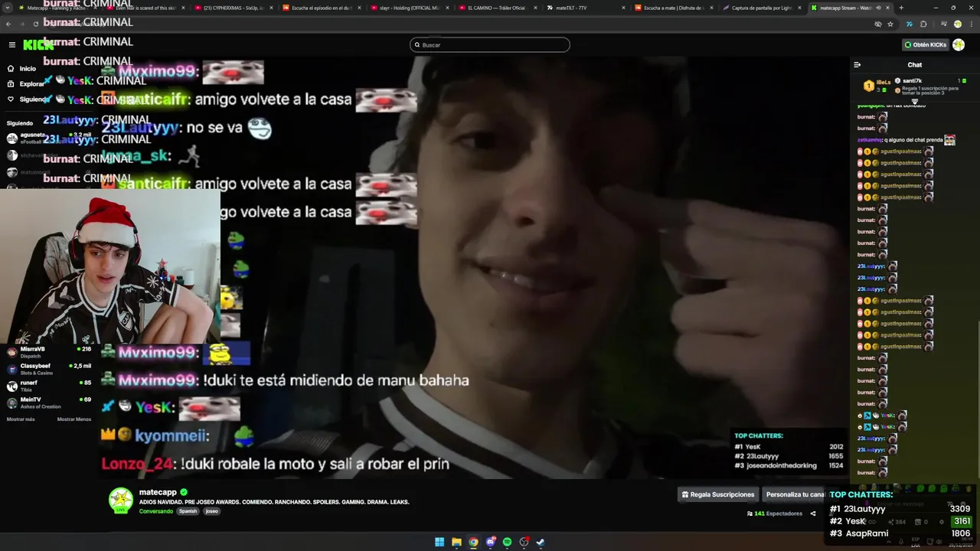This screenshot has height=551, width=980.
Task: Open File Explorer from taskbar
Action: (x=456, y=542)
